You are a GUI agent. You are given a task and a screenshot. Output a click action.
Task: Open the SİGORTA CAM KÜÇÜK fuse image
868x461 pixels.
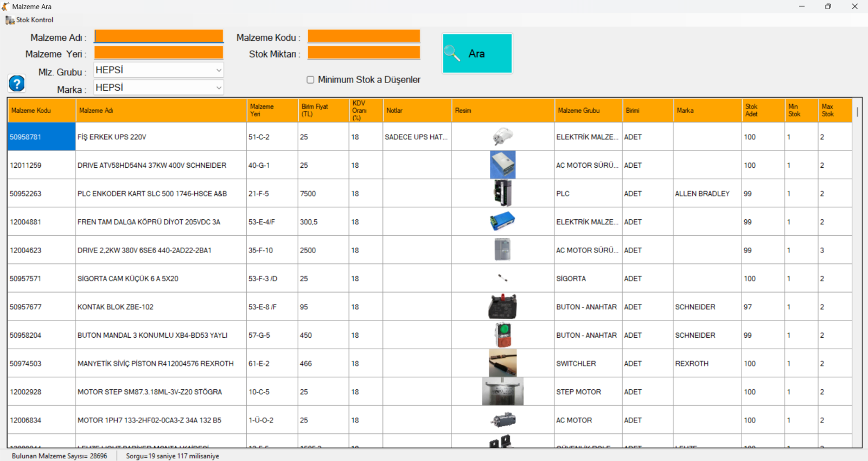click(x=503, y=278)
